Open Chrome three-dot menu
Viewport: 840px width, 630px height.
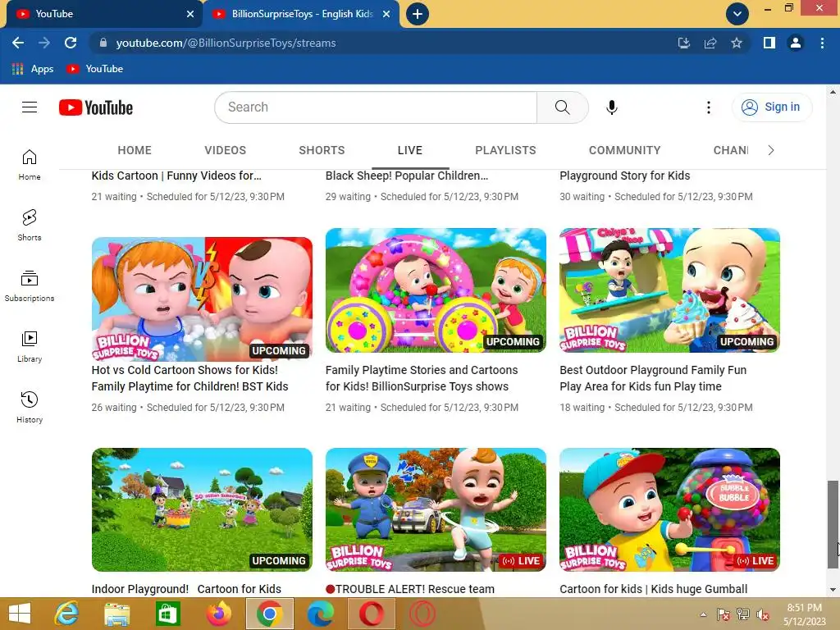pos(822,43)
